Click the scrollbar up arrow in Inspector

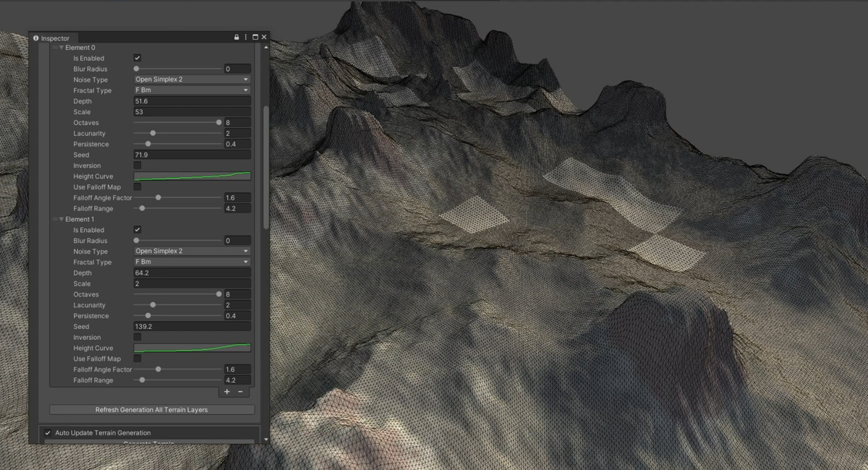pyautogui.click(x=265, y=46)
